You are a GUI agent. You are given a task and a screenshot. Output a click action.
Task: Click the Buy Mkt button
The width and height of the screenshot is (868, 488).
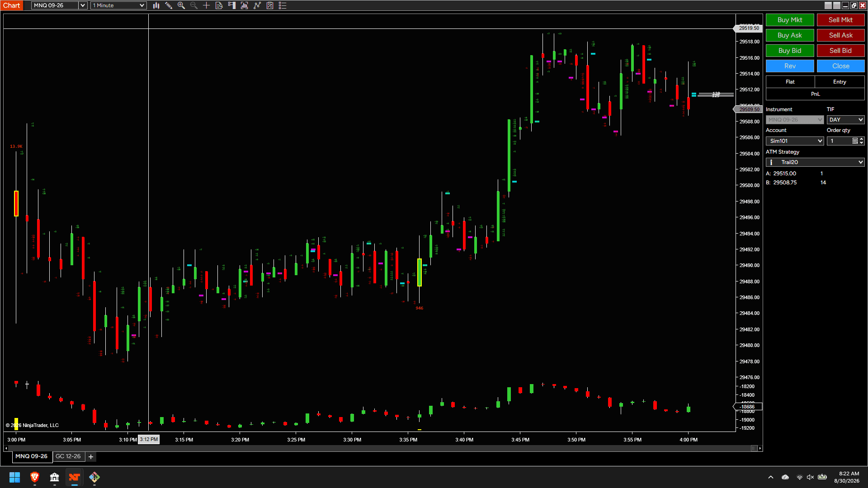click(x=790, y=20)
